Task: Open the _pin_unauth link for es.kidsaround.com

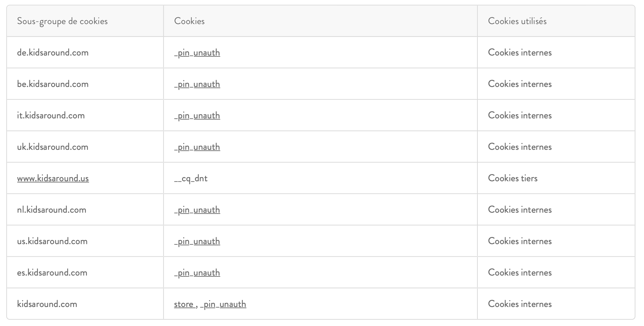Action: (197, 273)
